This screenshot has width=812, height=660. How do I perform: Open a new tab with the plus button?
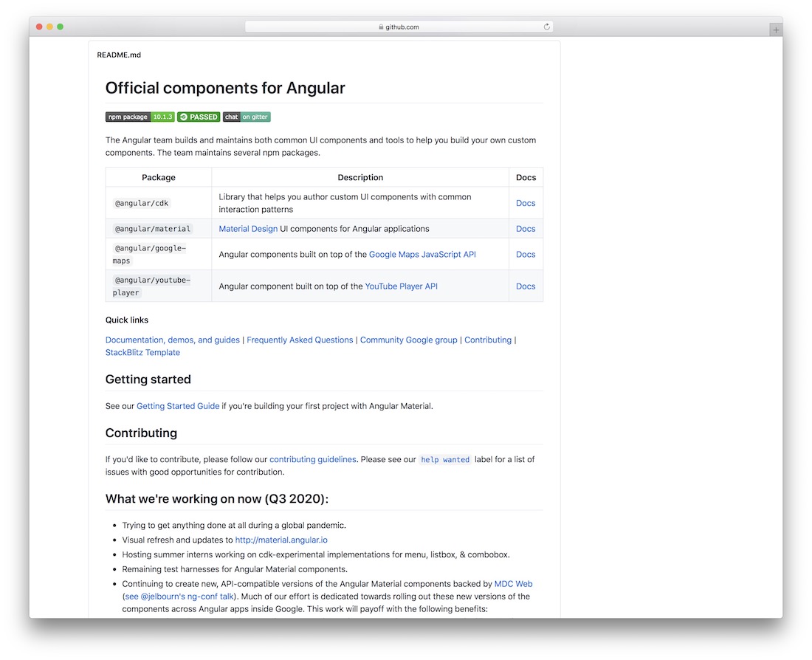776,30
